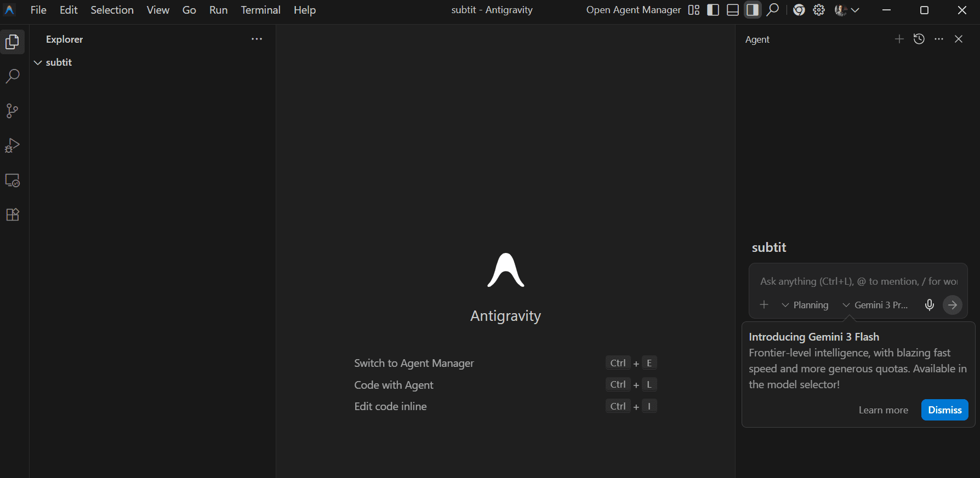Dismiss the Gemini 3 Flash notification
Screen dimensions: 980x478
point(944,410)
